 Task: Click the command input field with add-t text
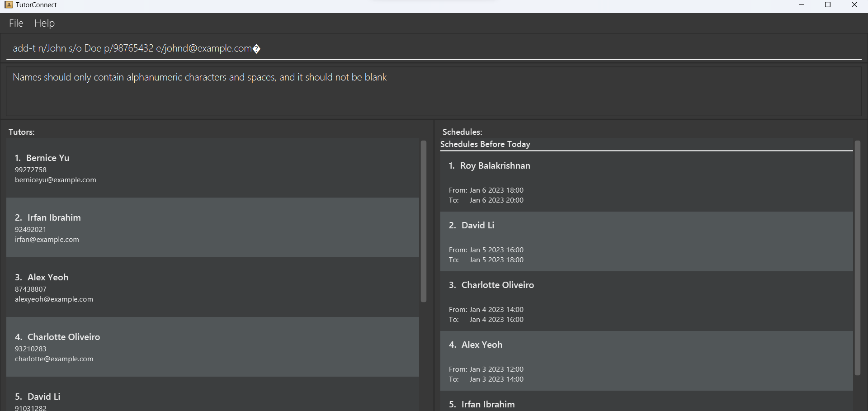pyautogui.click(x=434, y=48)
